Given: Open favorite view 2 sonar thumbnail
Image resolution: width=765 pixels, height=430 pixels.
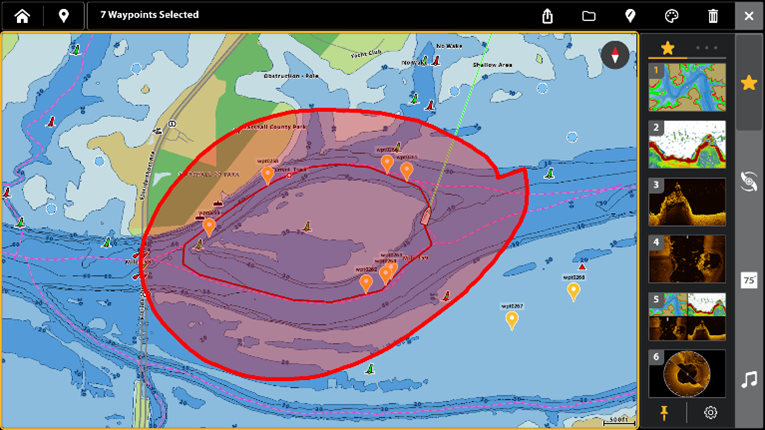Looking at the screenshot, I should pyautogui.click(x=687, y=144).
